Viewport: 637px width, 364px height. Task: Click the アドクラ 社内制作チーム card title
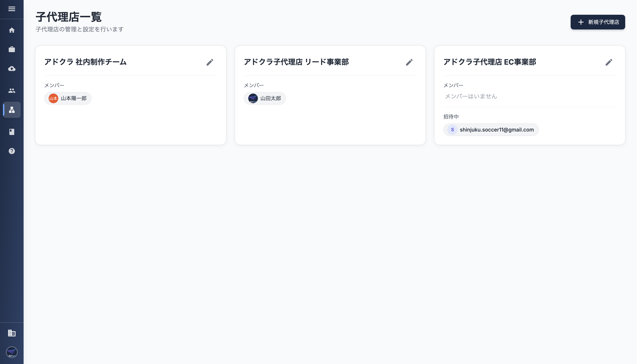(86, 62)
